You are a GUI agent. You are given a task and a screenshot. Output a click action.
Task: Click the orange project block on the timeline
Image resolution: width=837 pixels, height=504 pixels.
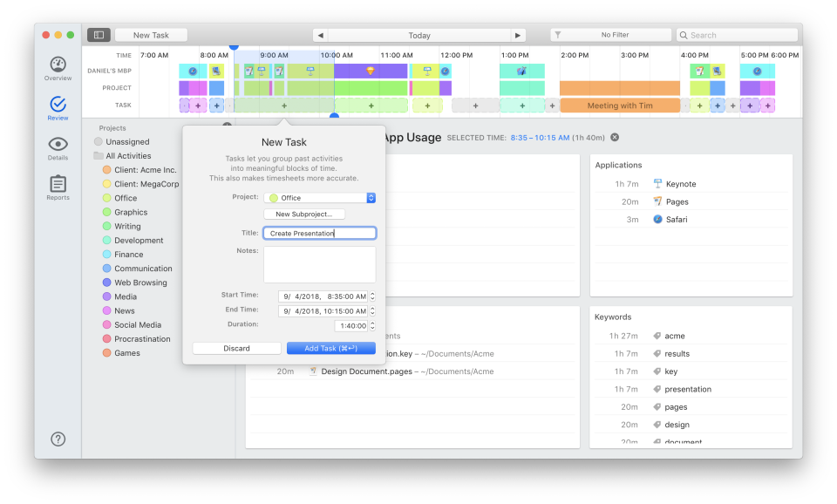coord(620,88)
